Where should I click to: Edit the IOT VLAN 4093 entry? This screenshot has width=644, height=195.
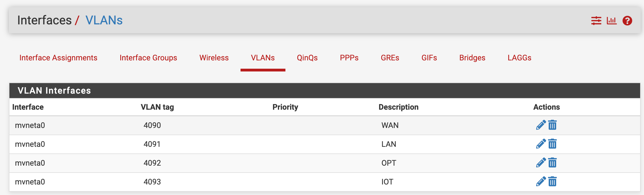(541, 182)
